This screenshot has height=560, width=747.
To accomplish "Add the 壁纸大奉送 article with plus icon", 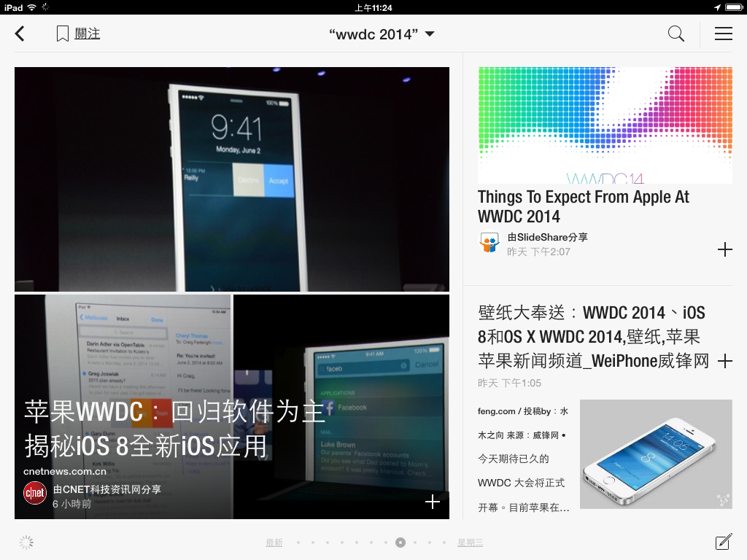I will [x=724, y=361].
